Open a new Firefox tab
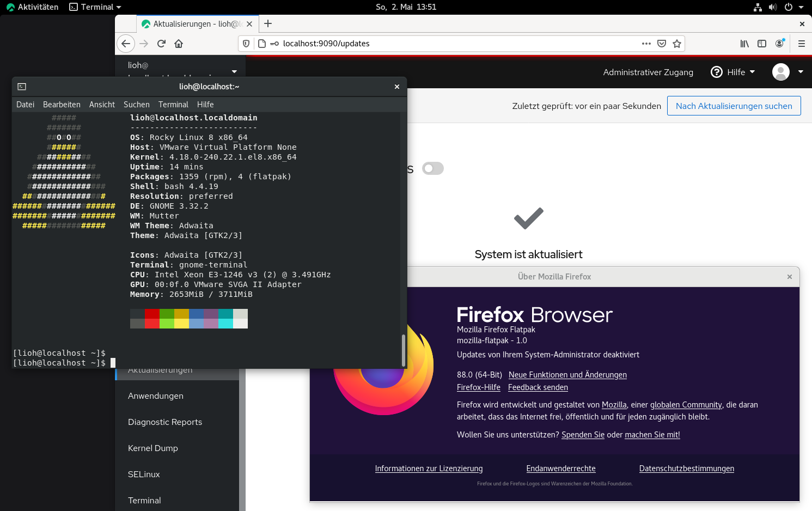This screenshot has width=812, height=511. coord(268,23)
